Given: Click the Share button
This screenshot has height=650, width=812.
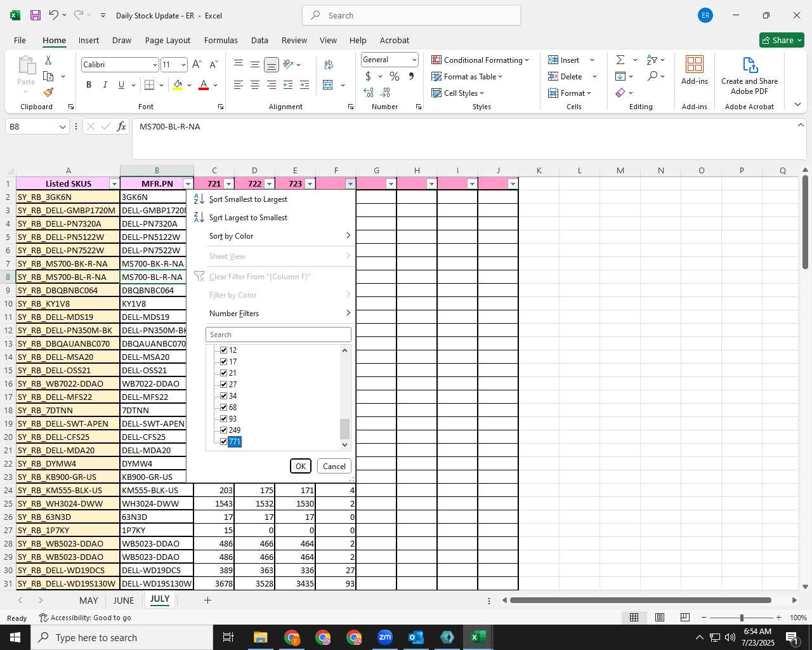Looking at the screenshot, I should (782, 40).
